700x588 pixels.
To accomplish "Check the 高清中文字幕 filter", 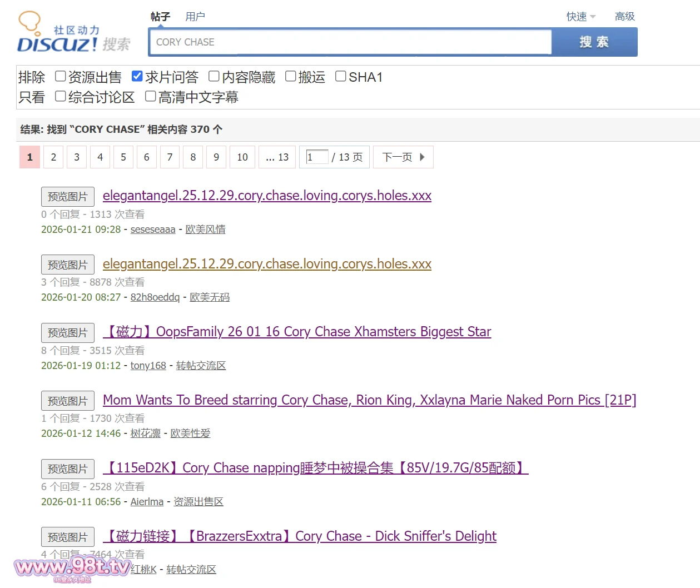I will 151,96.
